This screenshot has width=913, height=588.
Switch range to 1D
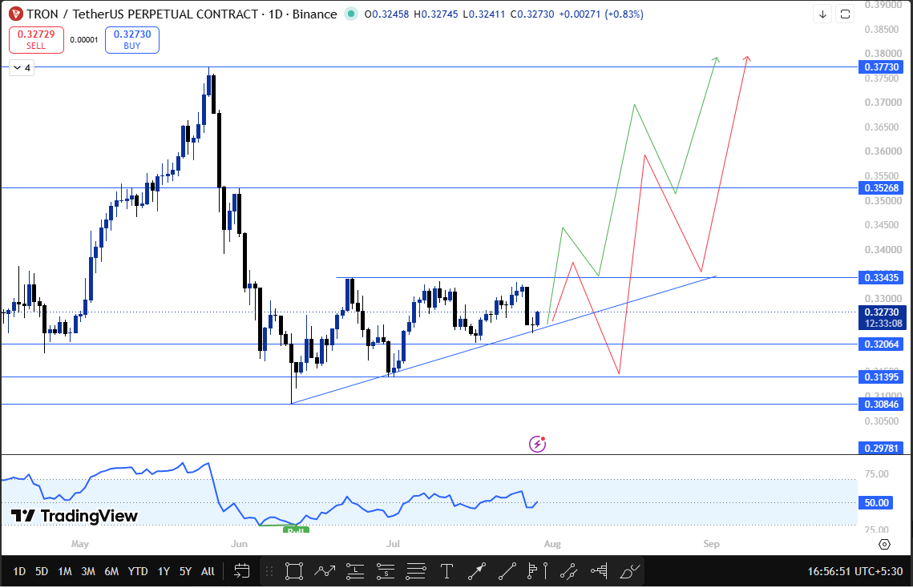click(19, 572)
